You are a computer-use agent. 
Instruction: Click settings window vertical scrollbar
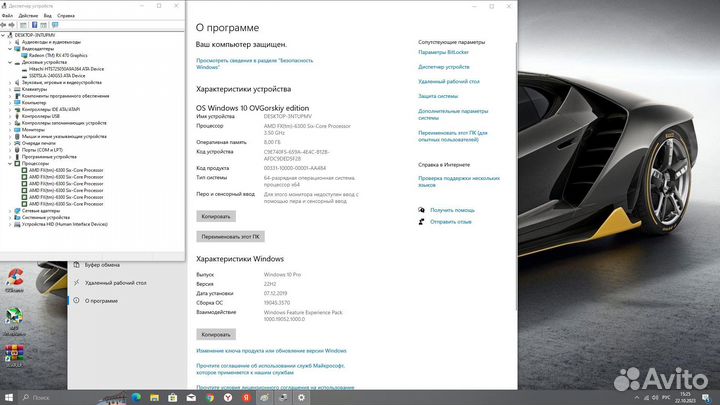click(x=516, y=174)
